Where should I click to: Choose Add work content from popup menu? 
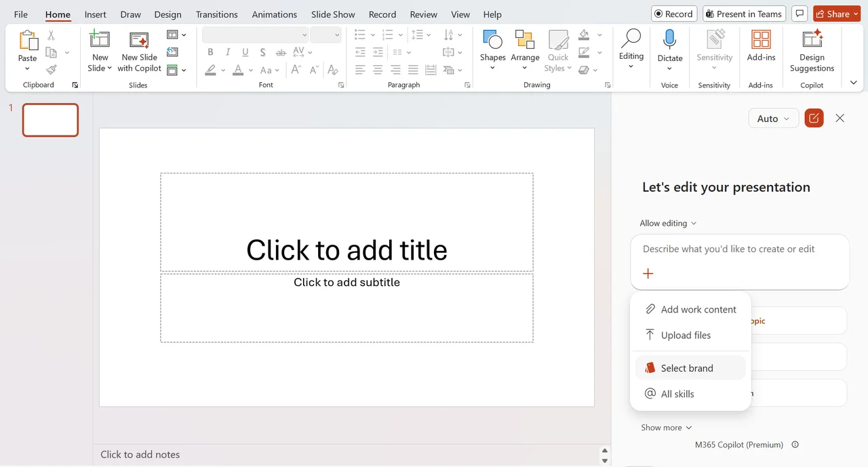690,309
